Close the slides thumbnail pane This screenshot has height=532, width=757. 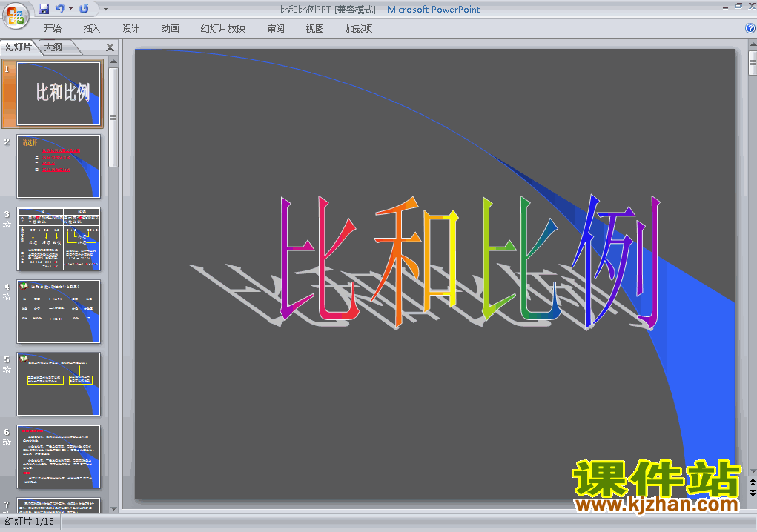(x=110, y=47)
